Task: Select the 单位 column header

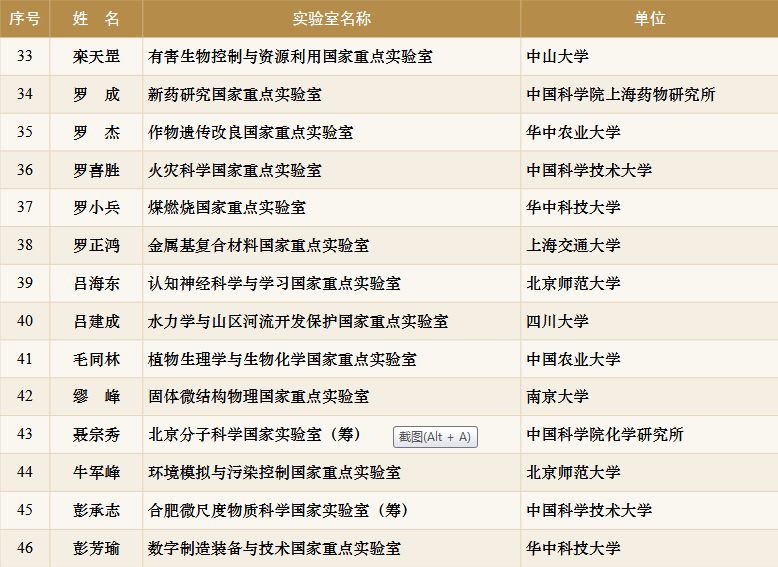Action: [x=649, y=19]
